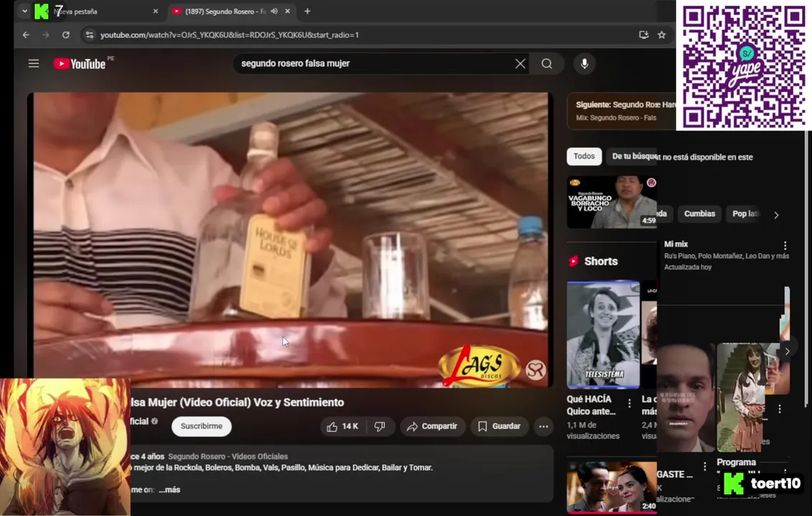The image size is (812, 516).
Task: Open the YouTube hamburger guide menu
Action: [34, 64]
